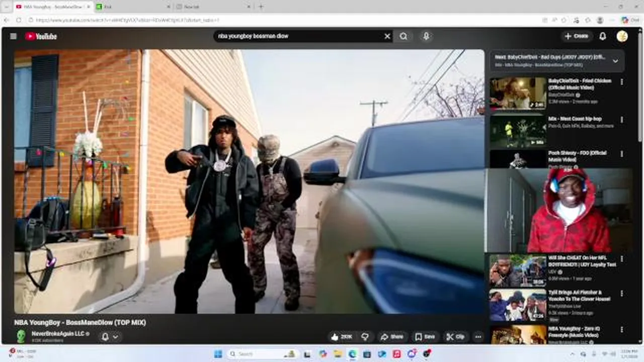Open the browser profile icon

600,20
